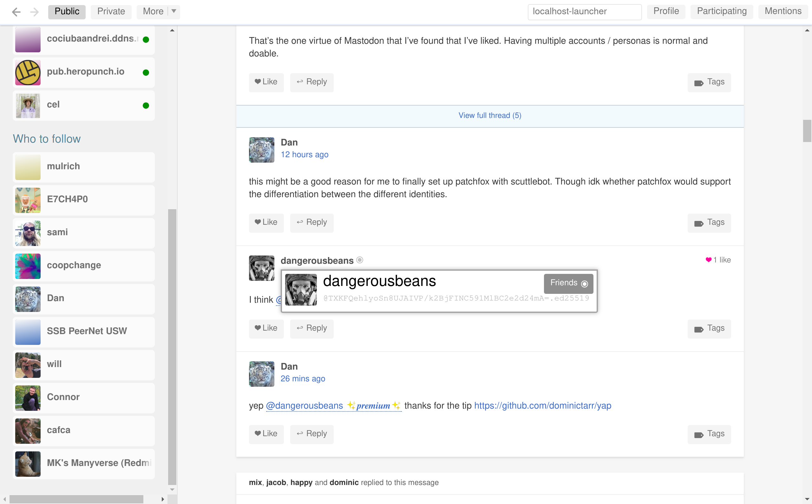Like the Mastodon personas post
Image resolution: width=812 pixels, height=504 pixels.
tap(266, 82)
